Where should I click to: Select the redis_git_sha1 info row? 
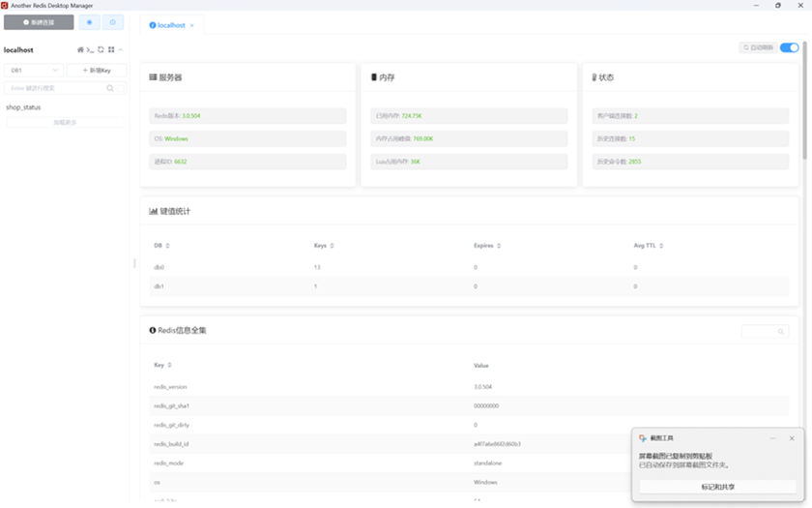click(x=469, y=405)
